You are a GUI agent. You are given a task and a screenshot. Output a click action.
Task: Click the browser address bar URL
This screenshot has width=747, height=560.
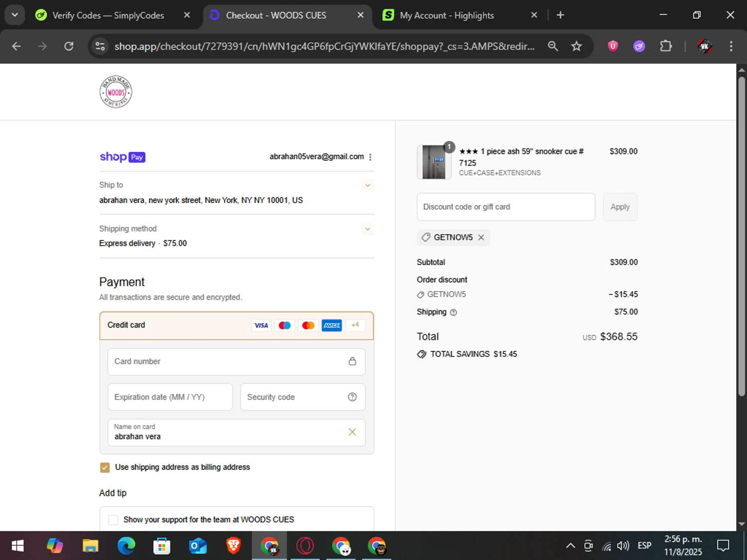[324, 46]
